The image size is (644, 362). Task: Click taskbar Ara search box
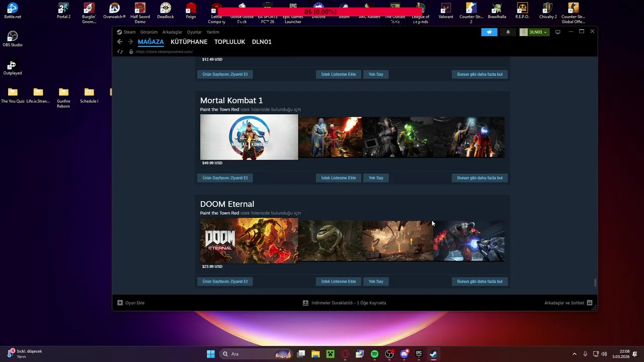click(257, 354)
